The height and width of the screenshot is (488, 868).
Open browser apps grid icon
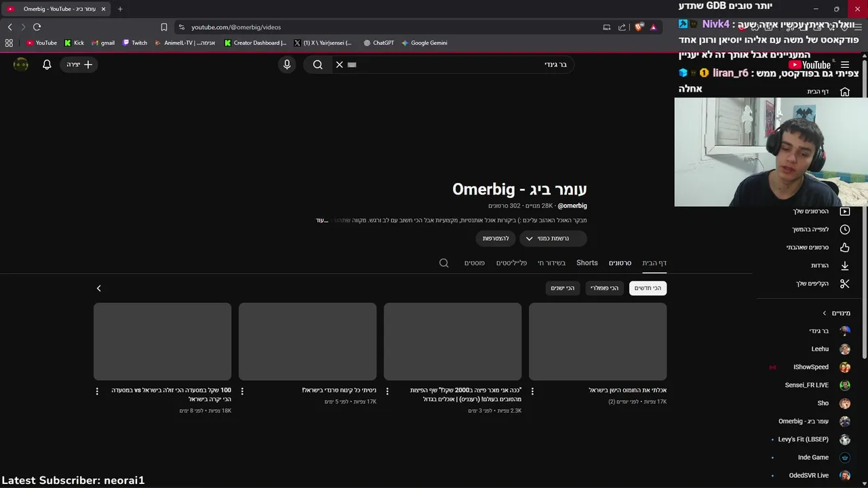click(9, 43)
